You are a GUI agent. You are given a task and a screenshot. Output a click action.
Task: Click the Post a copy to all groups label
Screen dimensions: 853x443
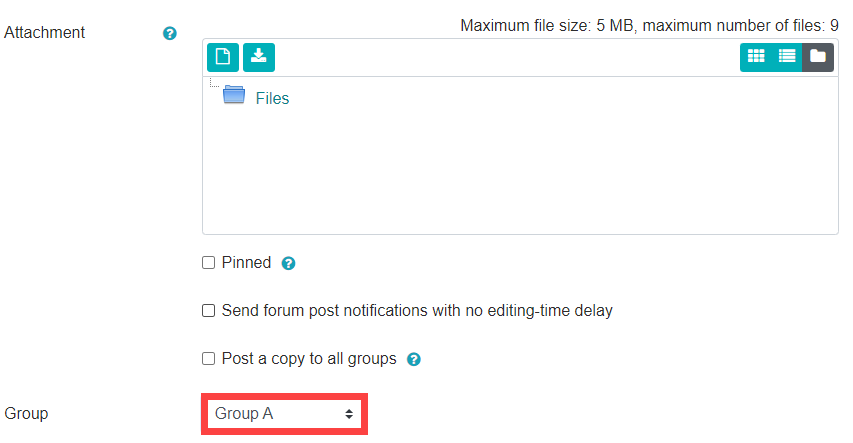[x=309, y=359]
